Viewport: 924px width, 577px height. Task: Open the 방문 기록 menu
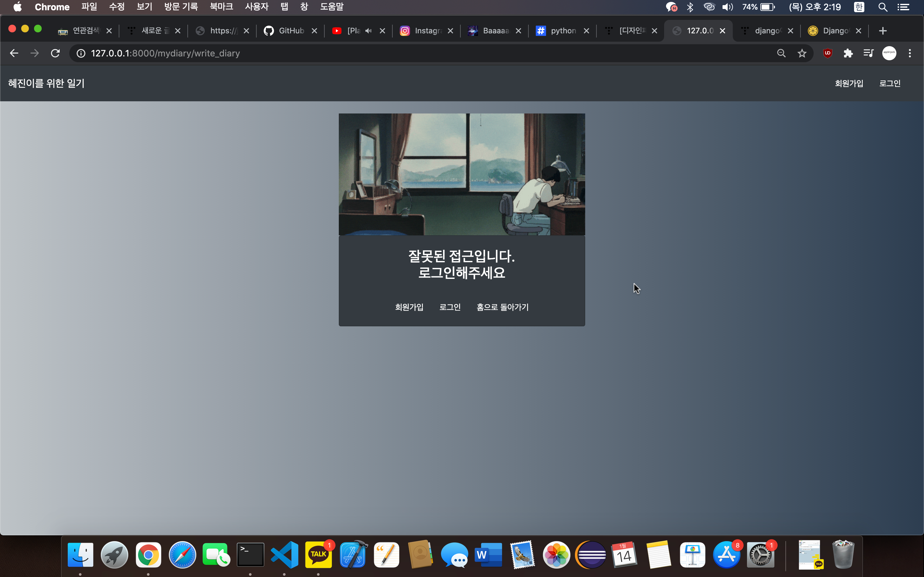tap(181, 7)
